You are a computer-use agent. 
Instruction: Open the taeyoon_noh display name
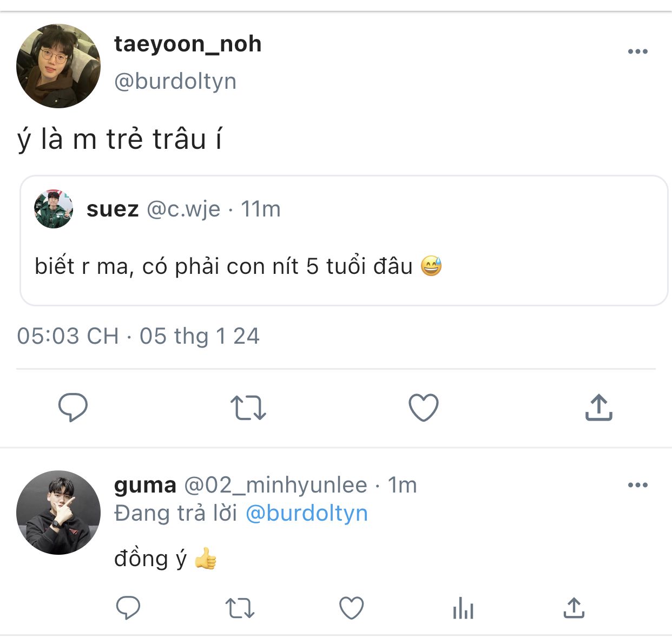188,44
